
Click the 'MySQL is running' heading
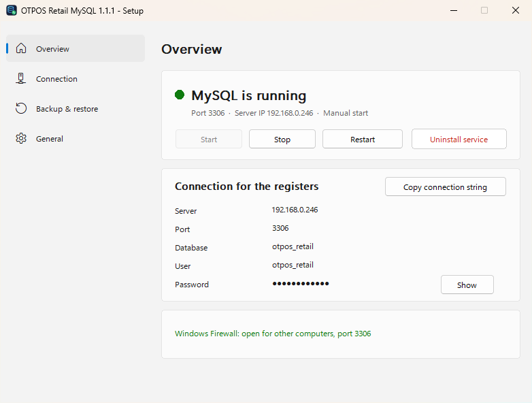[x=249, y=95]
